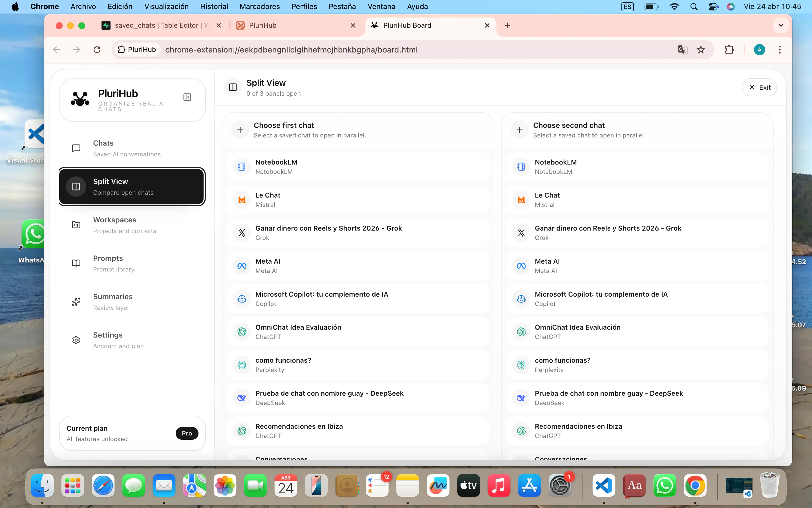Select OmniChat ChatGPT icon in first panel
Viewport: 812px width, 508px height.
pyautogui.click(x=242, y=332)
